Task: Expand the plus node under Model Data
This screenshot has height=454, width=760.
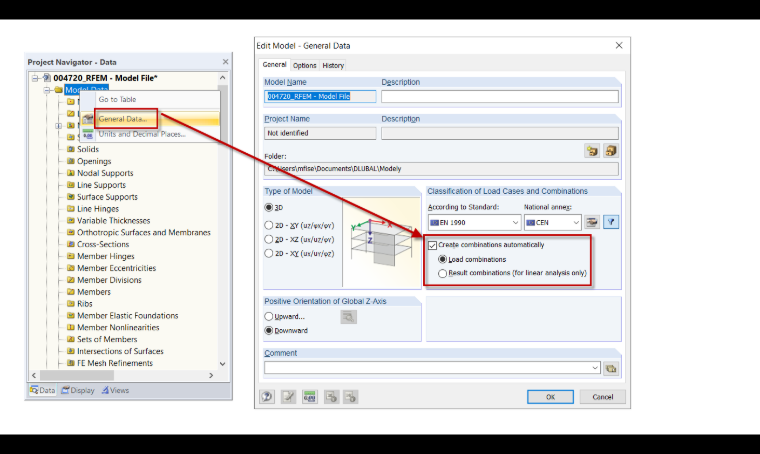Action: 59,125
